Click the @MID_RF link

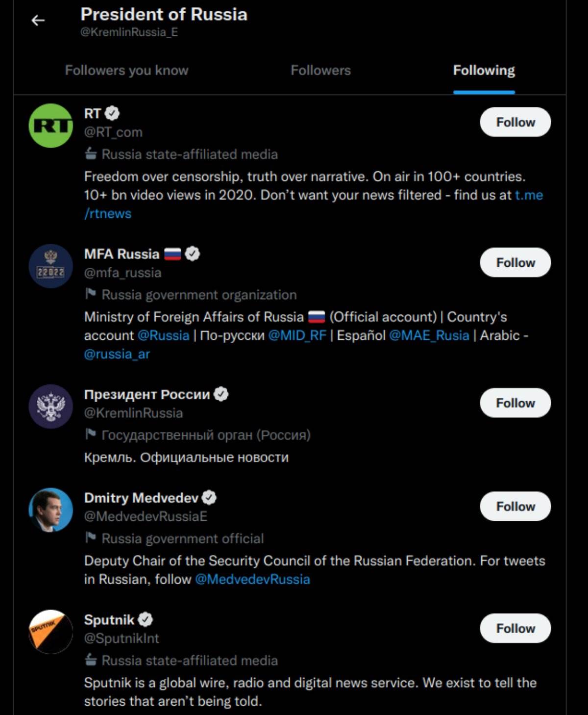pyautogui.click(x=296, y=335)
